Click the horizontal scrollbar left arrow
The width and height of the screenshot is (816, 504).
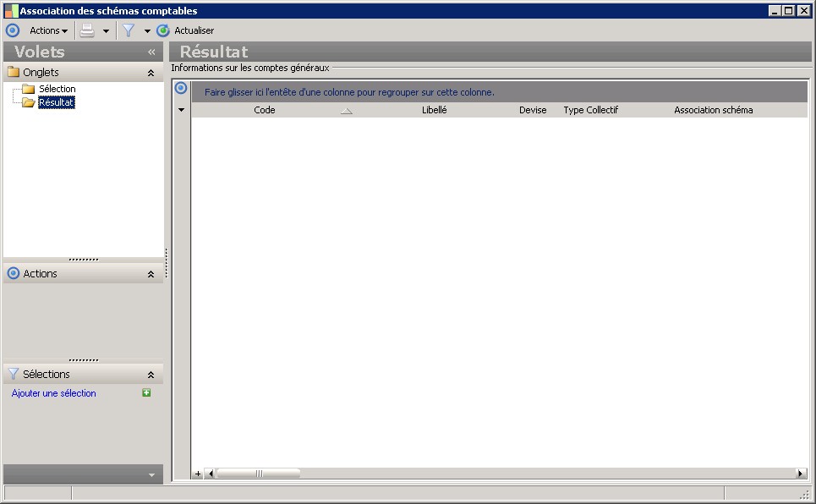pyautogui.click(x=211, y=474)
